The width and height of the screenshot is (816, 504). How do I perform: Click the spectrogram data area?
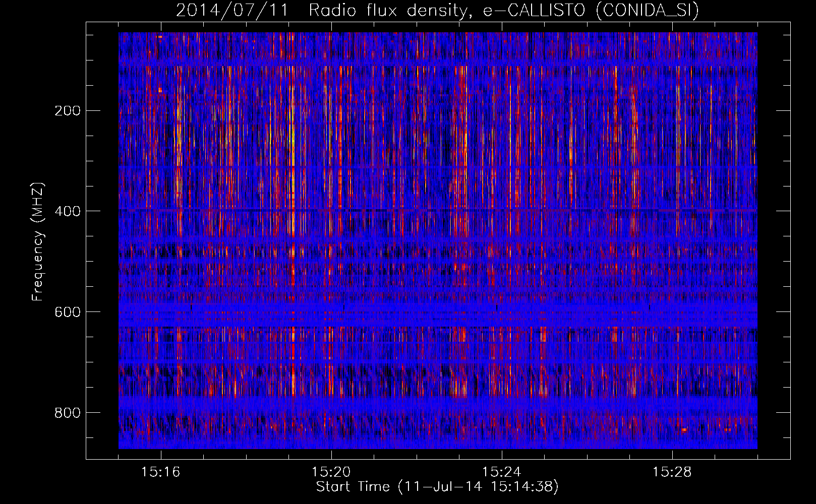[438, 240]
